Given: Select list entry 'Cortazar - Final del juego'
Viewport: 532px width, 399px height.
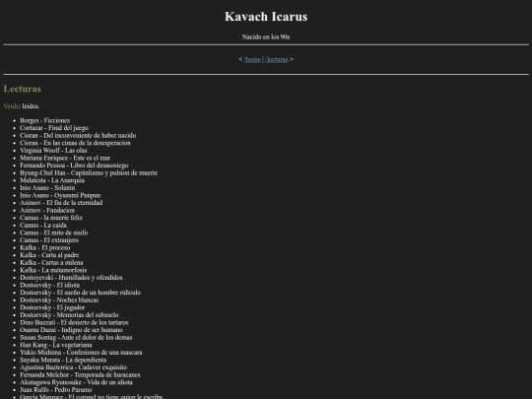Looking at the screenshot, I should pos(54,128).
